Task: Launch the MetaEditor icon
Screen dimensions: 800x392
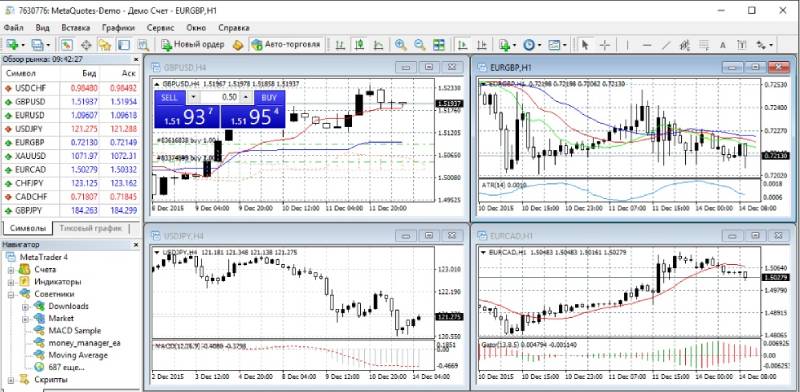Action: 238,45
